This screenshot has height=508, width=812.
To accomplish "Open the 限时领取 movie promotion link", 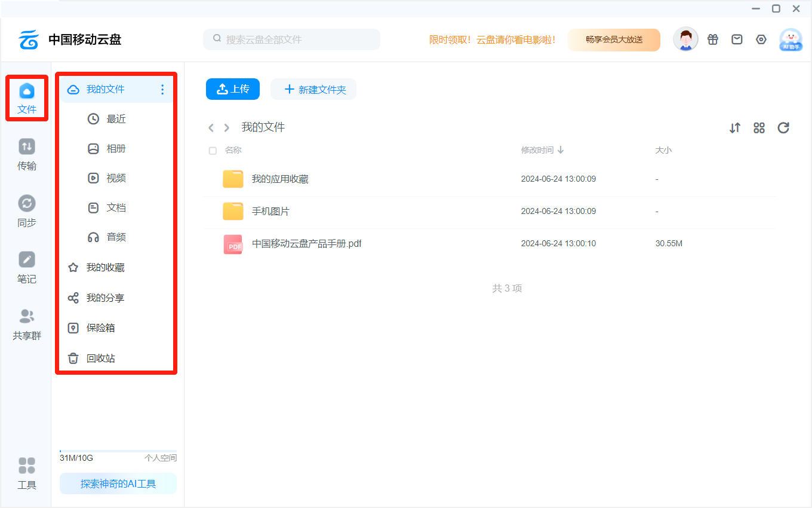I will click(493, 39).
